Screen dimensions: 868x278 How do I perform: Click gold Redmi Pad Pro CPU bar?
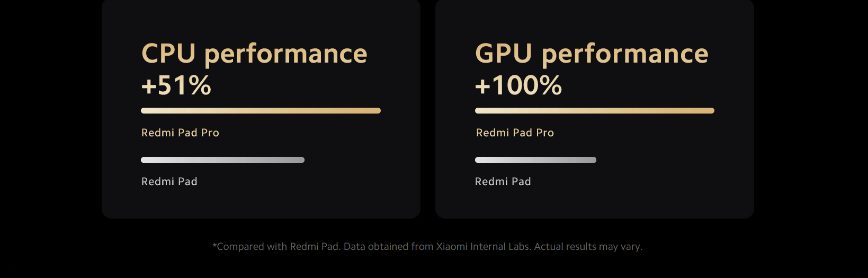click(261, 111)
